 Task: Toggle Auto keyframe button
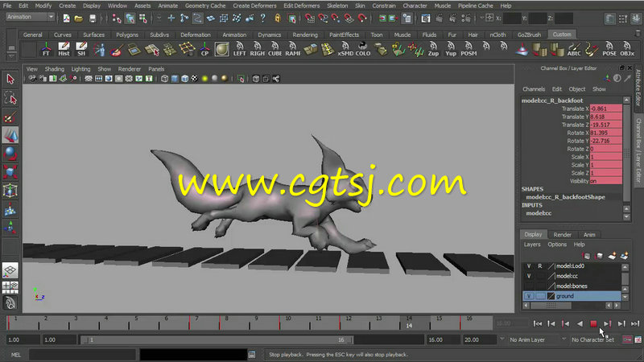pyautogui.click(x=627, y=339)
